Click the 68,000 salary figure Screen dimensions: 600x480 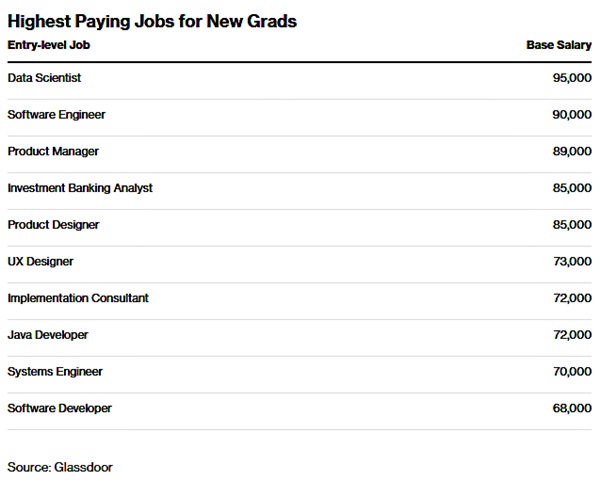[x=572, y=408]
